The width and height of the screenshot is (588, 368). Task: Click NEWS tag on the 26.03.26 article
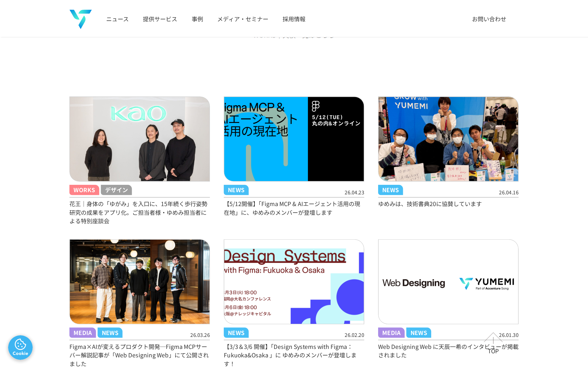[x=110, y=333]
